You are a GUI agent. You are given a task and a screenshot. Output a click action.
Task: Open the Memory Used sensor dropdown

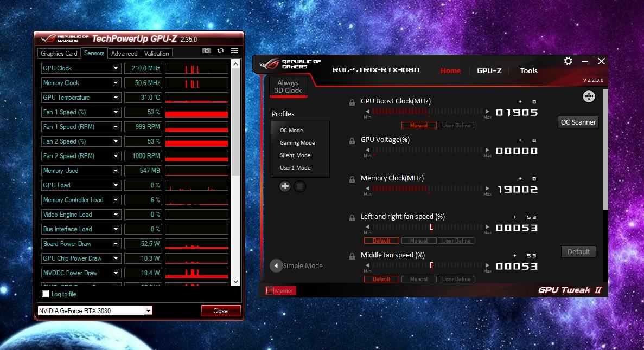(116, 171)
